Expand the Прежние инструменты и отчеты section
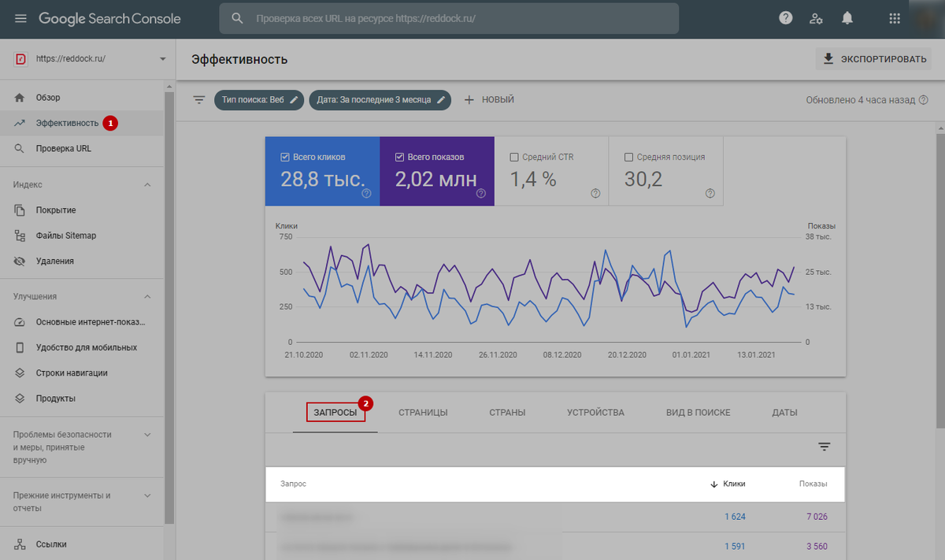Image resolution: width=945 pixels, height=560 pixels. tap(146, 495)
